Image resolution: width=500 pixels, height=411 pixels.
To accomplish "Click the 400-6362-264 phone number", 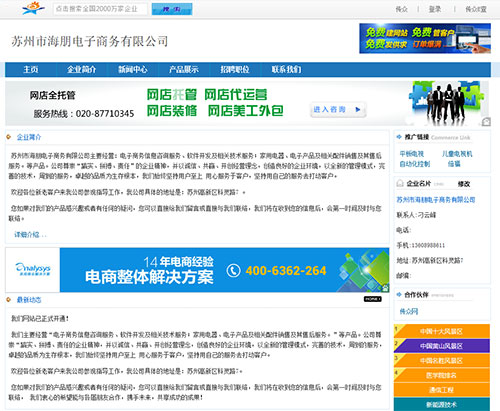I will [286, 271].
